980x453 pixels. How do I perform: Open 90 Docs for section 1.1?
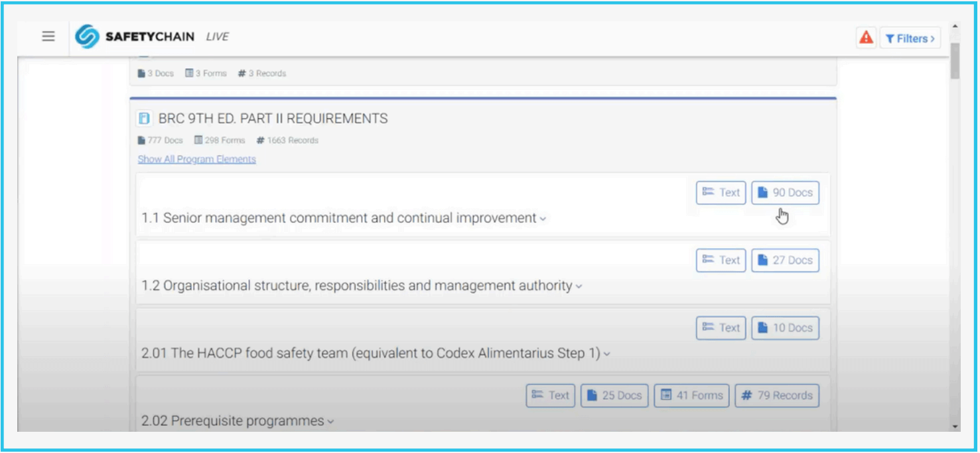pyautogui.click(x=786, y=192)
